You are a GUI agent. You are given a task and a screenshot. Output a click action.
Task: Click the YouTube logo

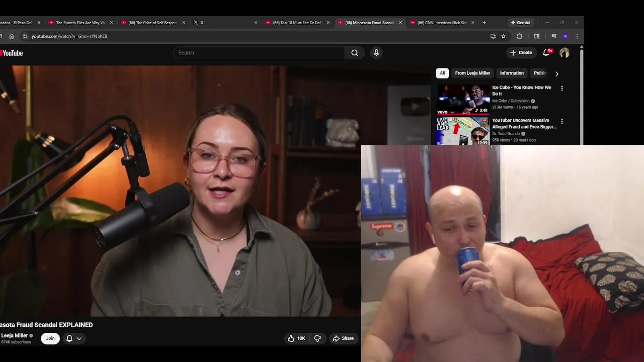(11, 53)
